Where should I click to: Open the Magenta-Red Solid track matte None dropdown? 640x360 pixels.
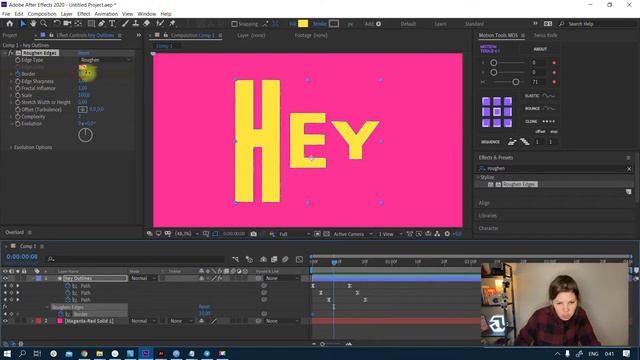click(x=181, y=321)
